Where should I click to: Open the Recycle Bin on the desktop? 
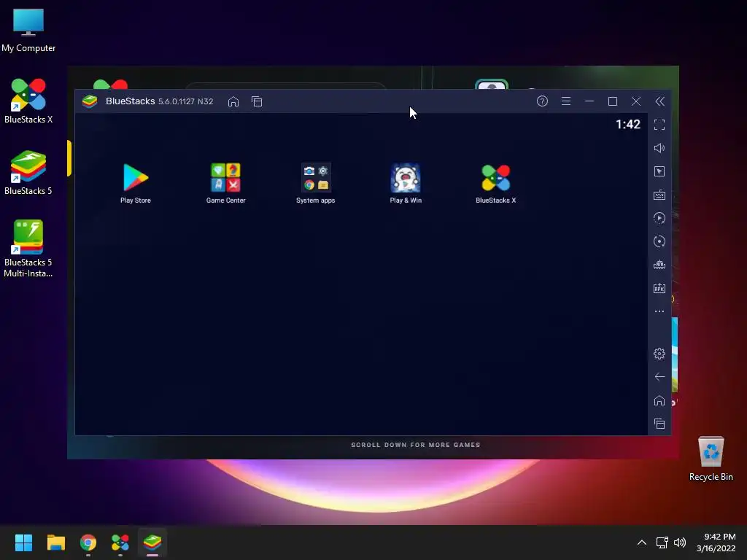click(x=711, y=459)
